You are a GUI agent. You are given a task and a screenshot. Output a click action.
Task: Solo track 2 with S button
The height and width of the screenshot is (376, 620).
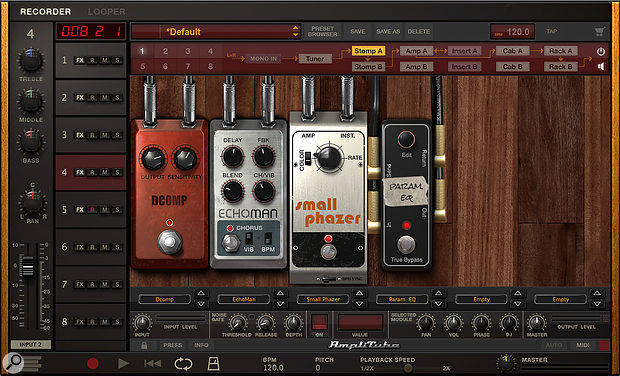pos(117,98)
